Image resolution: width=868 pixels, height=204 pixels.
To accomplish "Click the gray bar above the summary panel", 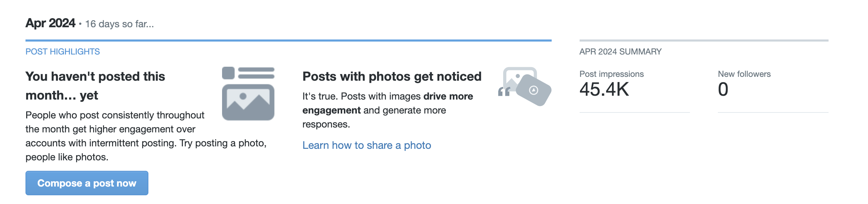I will click(704, 41).
